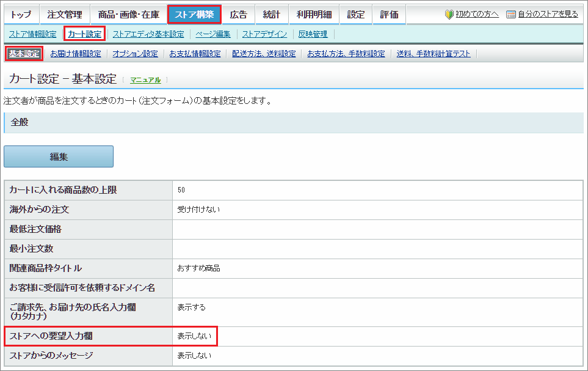Click the 最低注文価格 row label
588x371 pixels.
tap(35, 229)
